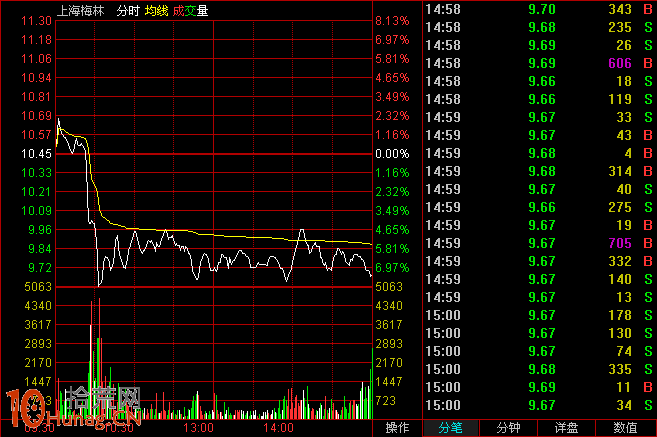Open the 数值 tab
The width and height of the screenshot is (657, 437).
point(626,428)
